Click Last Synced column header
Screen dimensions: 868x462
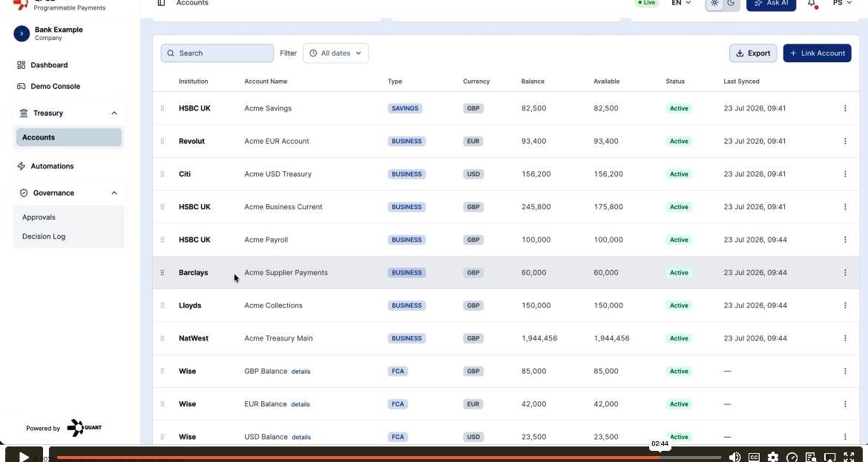click(741, 82)
